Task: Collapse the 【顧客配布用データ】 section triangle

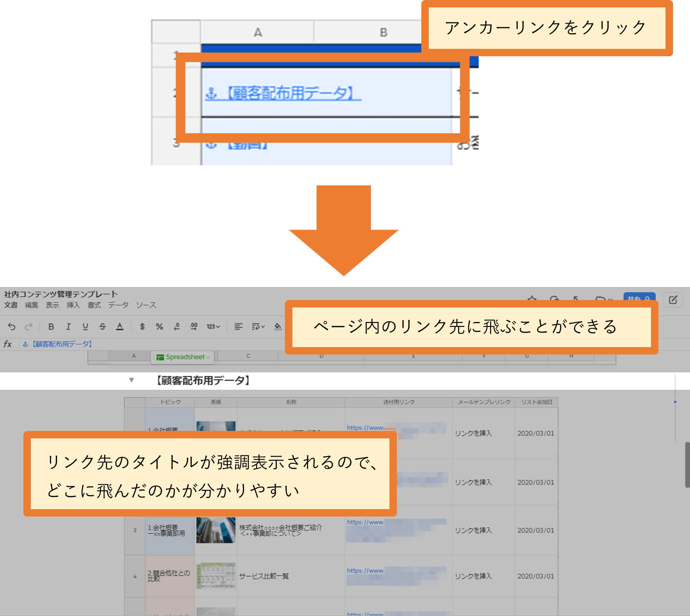Action: pyautogui.click(x=131, y=380)
